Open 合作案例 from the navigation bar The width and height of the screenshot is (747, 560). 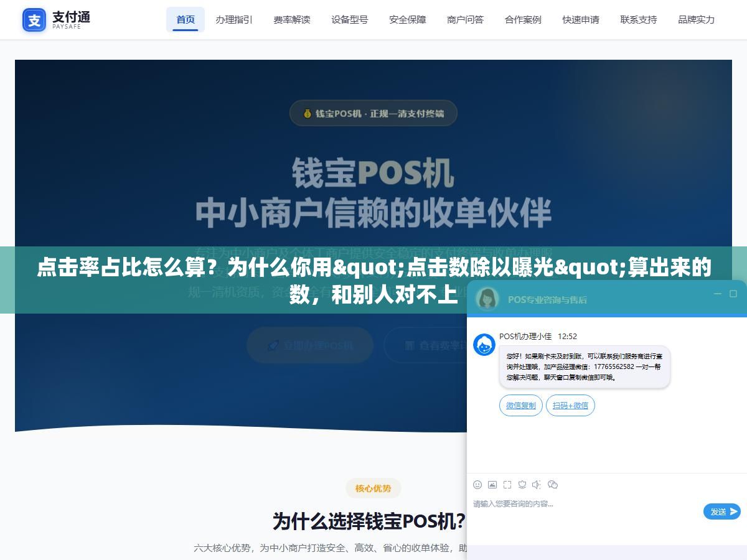point(524,20)
